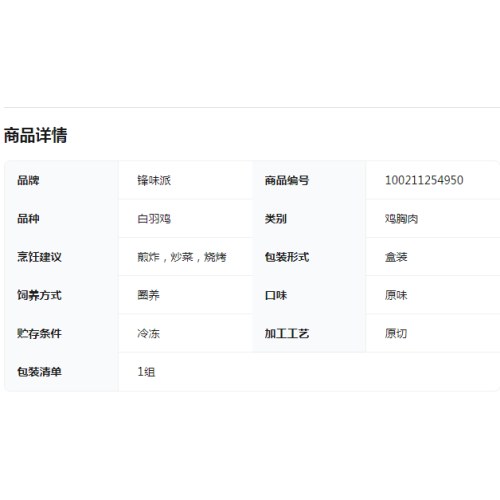
Task: Select the 包装形式 label
Action: coord(287,257)
